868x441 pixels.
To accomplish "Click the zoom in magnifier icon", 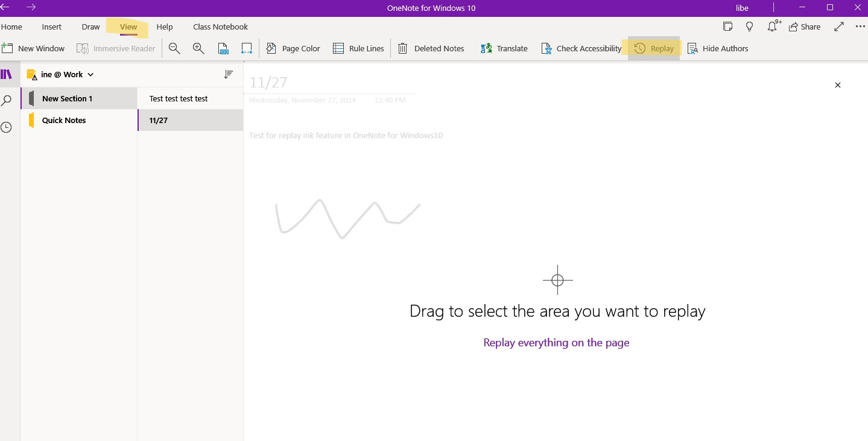I will pos(198,48).
